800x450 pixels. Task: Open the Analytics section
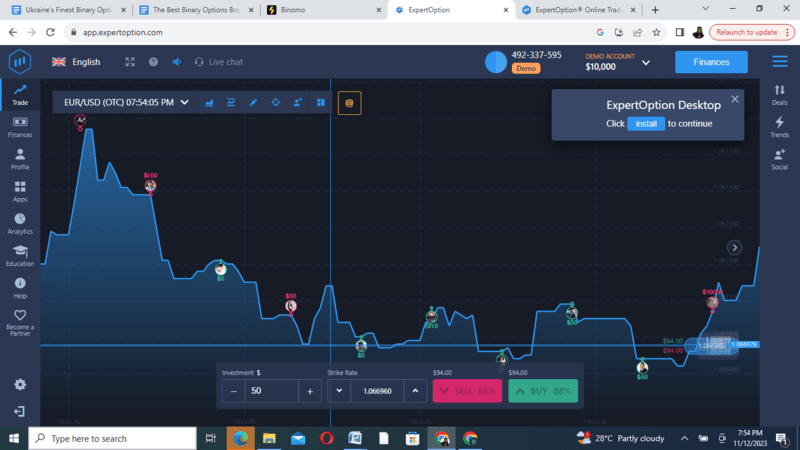point(20,223)
